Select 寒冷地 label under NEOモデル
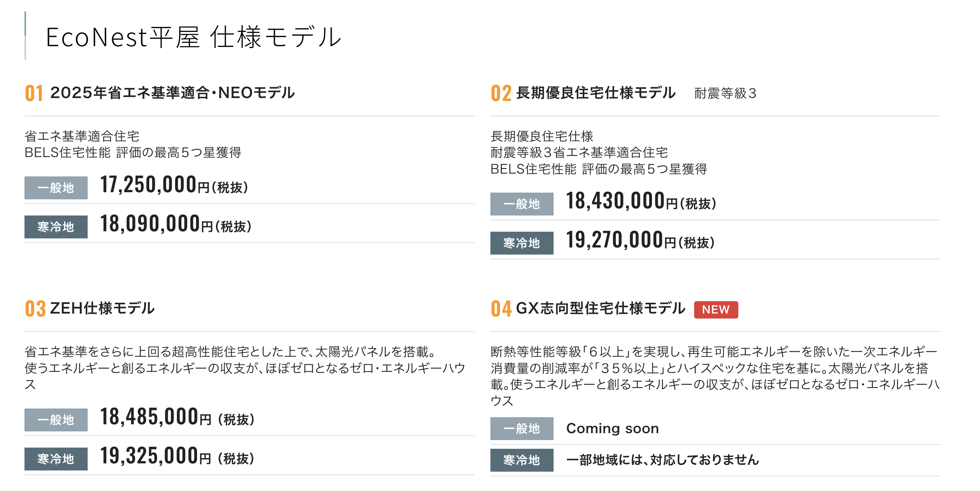The height and width of the screenshot is (491, 980). pyautogui.click(x=56, y=227)
